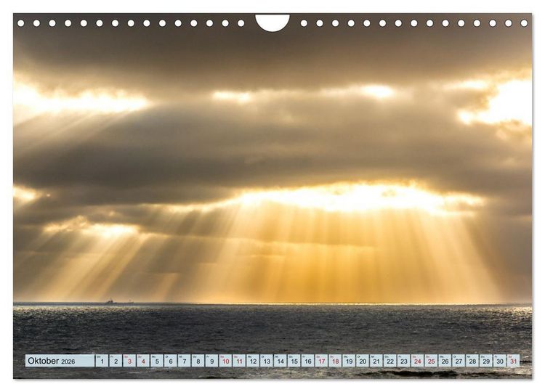Select date 7 in the calendar row
This screenshot has height=392, width=545.
pos(185,361)
